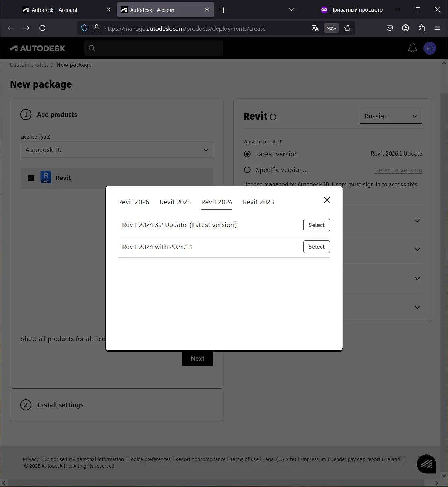The image size is (448, 487).
Task: Click the Autodesk search input field
Action: 154,48
